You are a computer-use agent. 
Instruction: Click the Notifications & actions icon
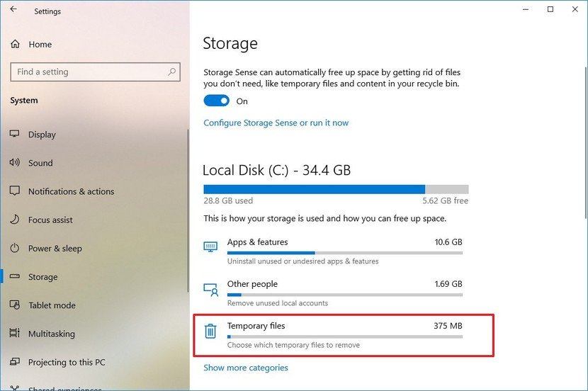(14, 191)
